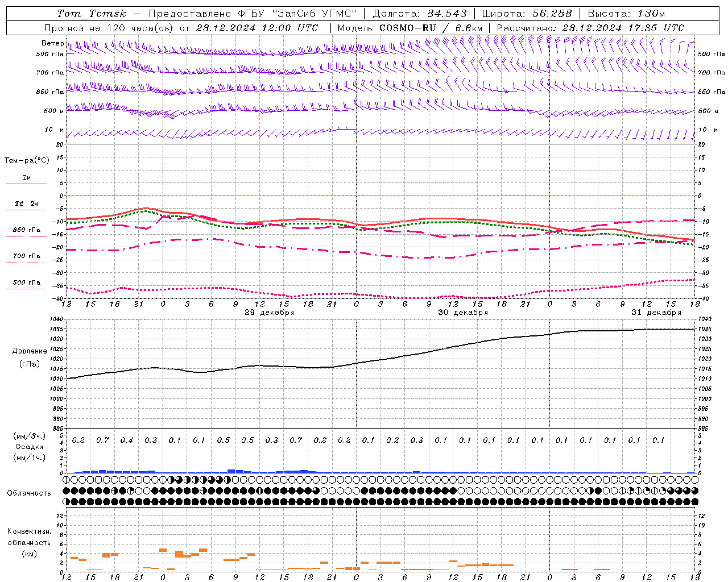The image size is (728, 582).
Task: Click '30 декабря' date under temperature chart
Action: [462, 313]
